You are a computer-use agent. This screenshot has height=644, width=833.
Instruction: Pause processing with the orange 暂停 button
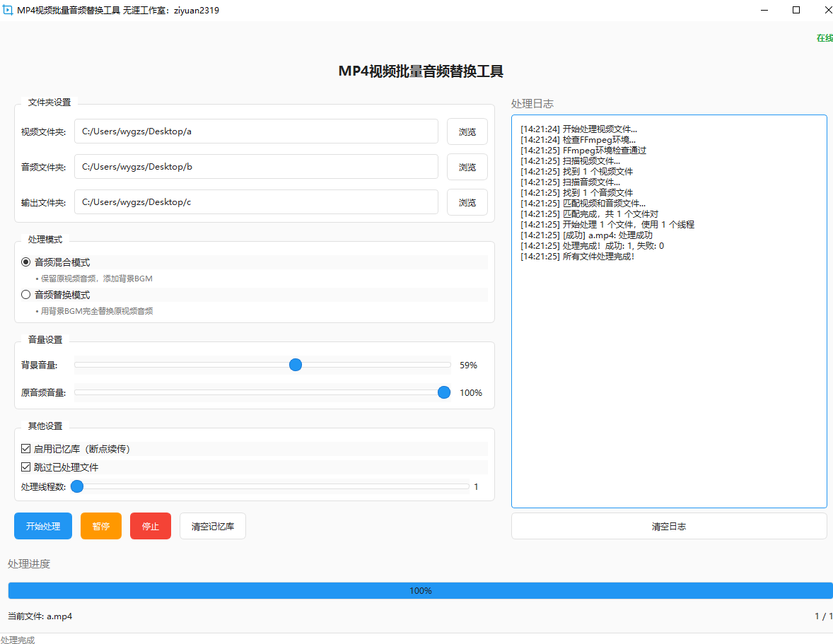101,526
